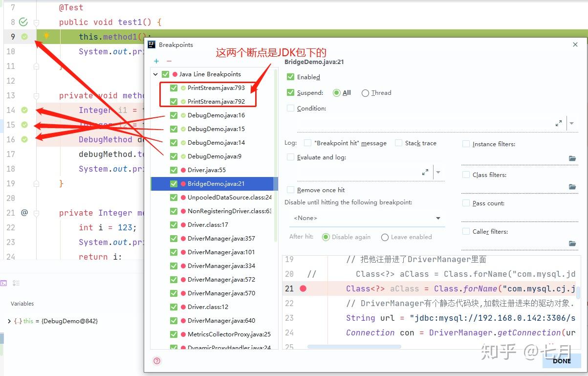Click the breakpoint icon on editor line 14
The width and height of the screenshot is (588, 376).
click(x=24, y=110)
